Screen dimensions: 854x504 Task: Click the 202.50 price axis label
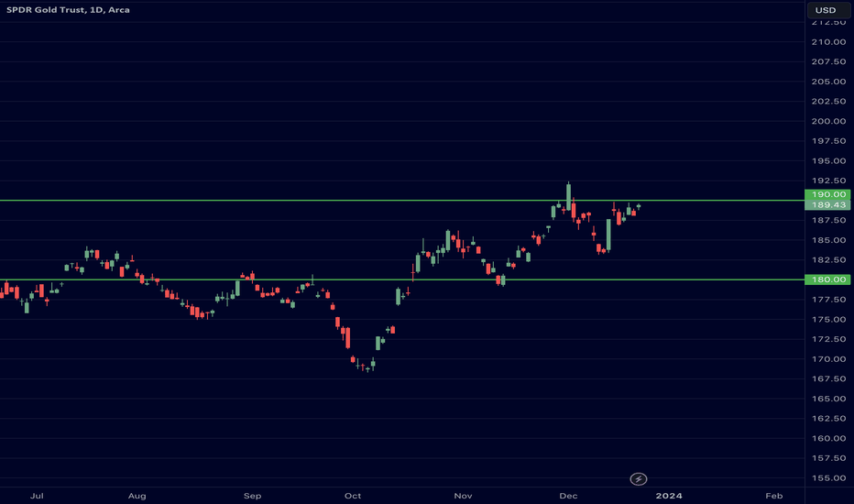[x=828, y=102]
